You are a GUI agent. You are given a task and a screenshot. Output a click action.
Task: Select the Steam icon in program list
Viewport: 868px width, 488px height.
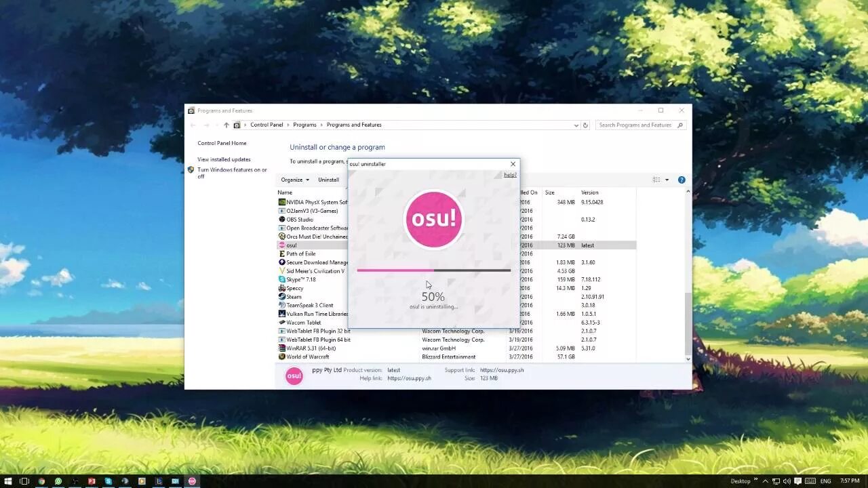pyautogui.click(x=282, y=297)
